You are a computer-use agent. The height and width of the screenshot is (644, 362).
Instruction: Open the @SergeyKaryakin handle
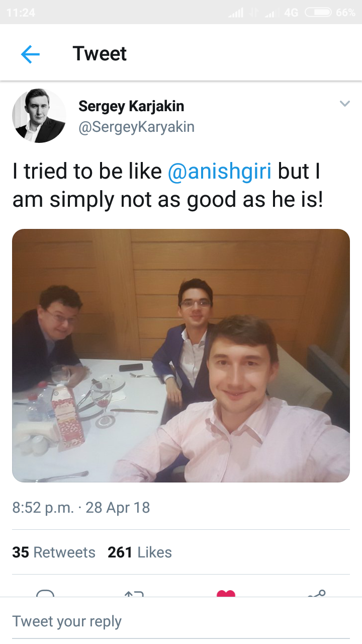[136, 127]
